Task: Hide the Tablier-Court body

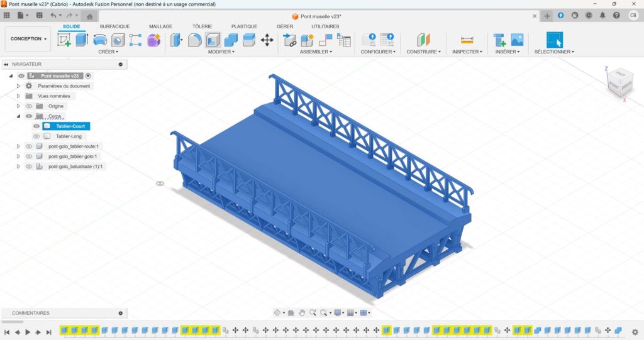Action: pyautogui.click(x=36, y=126)
